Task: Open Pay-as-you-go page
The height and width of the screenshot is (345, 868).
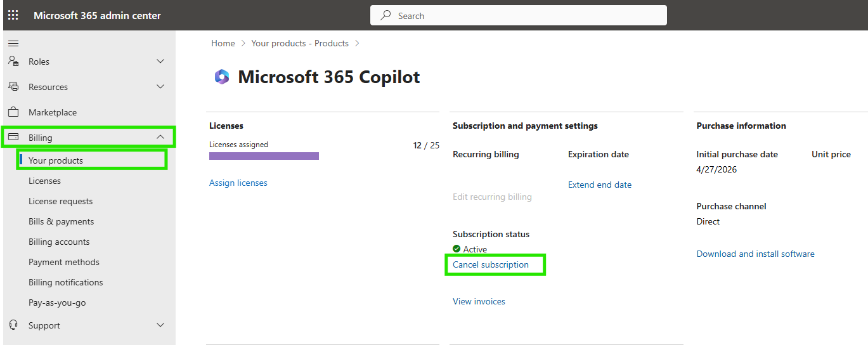Action: pyautogui.click(x=57, y=303)
